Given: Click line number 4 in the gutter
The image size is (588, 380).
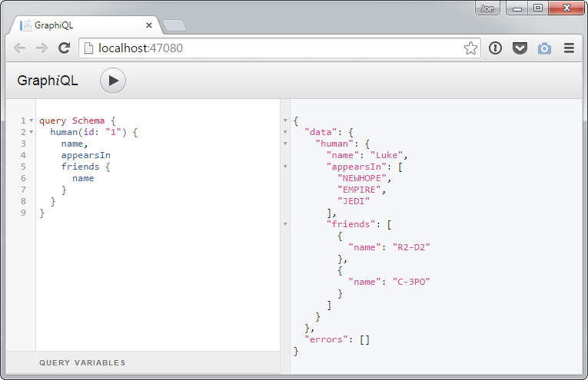Looking at the screenshot, I should (23, 155).
